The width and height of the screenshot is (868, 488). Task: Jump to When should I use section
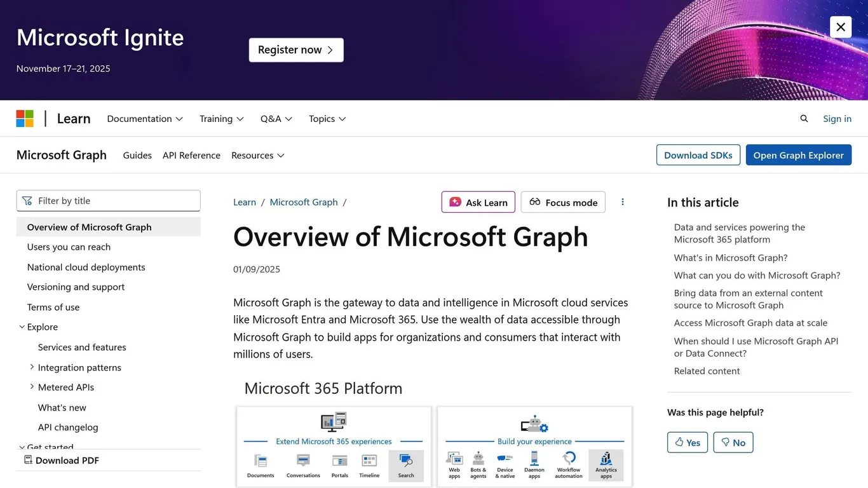point(756,348)
